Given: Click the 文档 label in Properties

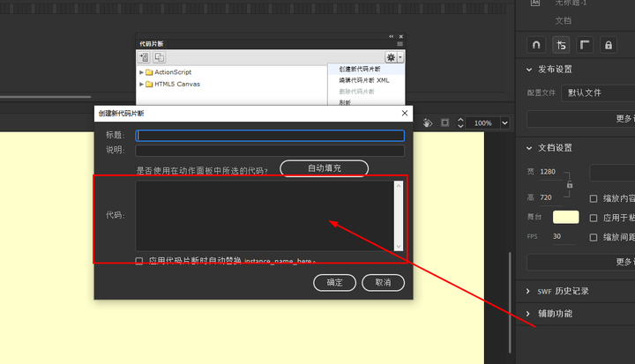Looking at the screenshot, I should [564, 21].
